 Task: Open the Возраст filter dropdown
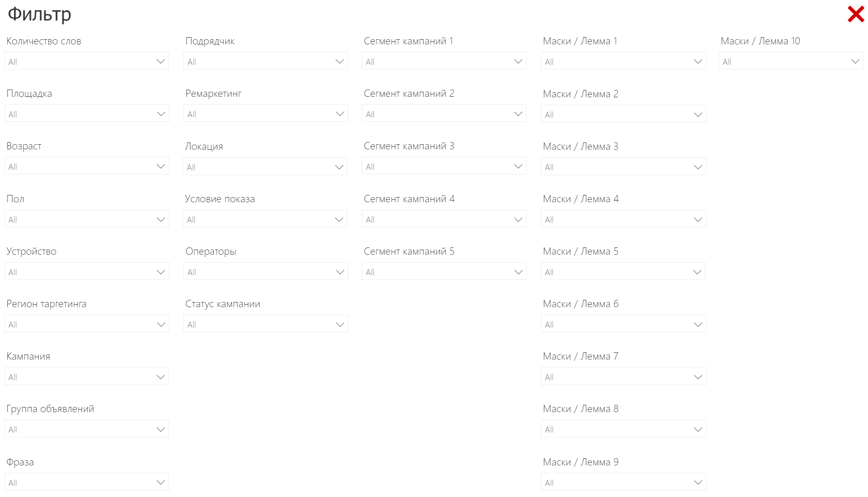pos(87,166)
